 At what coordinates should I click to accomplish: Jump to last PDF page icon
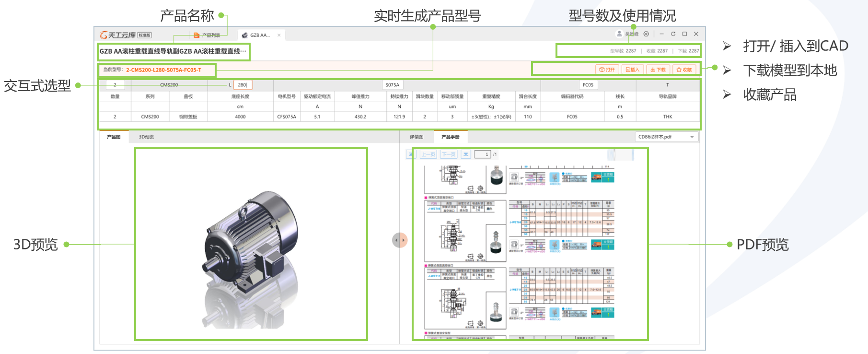466,154
